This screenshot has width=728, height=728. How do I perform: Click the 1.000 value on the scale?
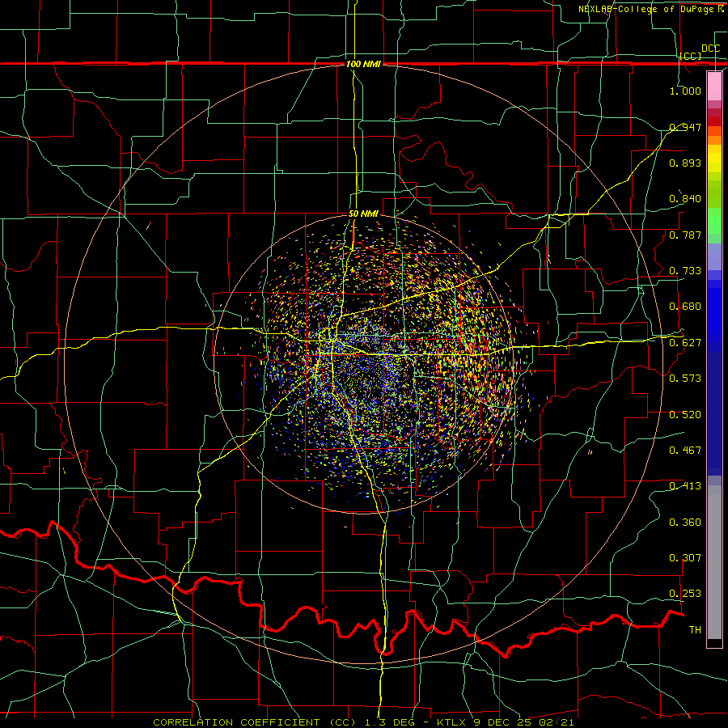(x=685, y=91)
